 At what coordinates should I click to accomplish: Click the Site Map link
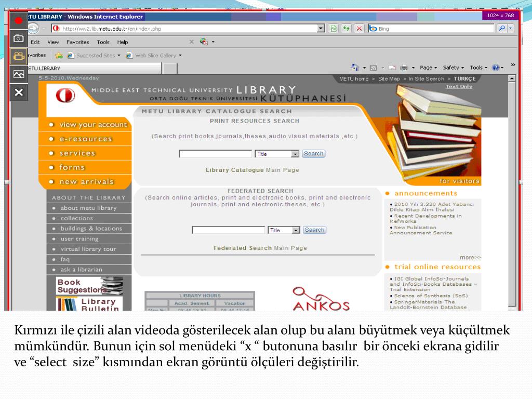[x=389, y=79]
